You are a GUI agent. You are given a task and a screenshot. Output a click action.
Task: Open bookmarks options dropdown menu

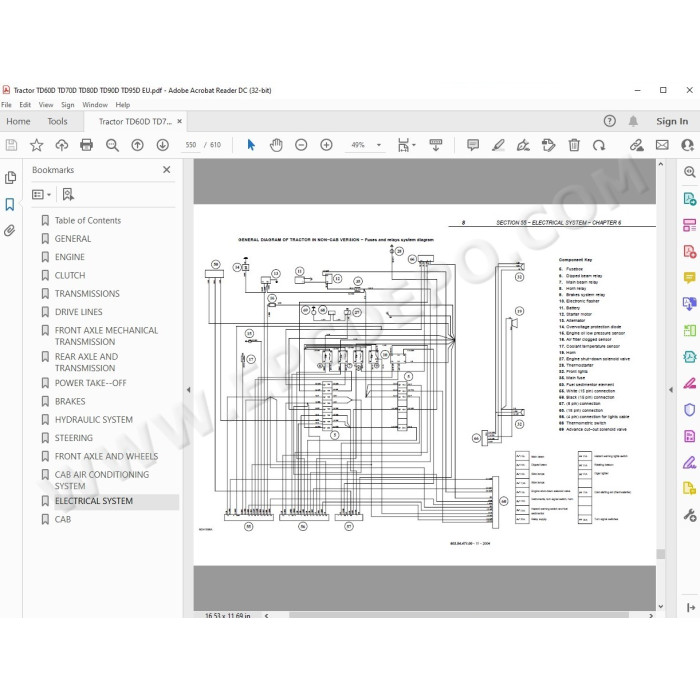42,195
